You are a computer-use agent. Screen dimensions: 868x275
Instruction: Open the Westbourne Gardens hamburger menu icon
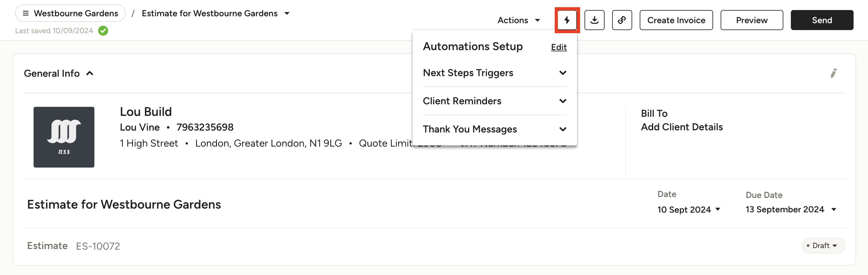pos(25,13)
